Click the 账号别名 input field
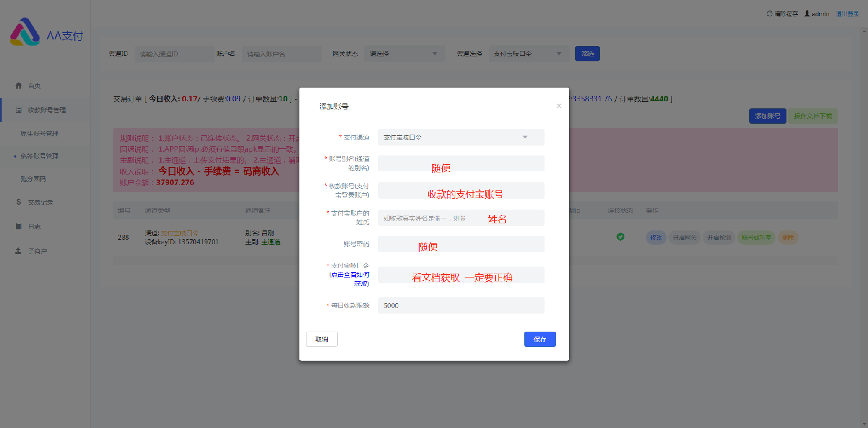 (461, 163)
